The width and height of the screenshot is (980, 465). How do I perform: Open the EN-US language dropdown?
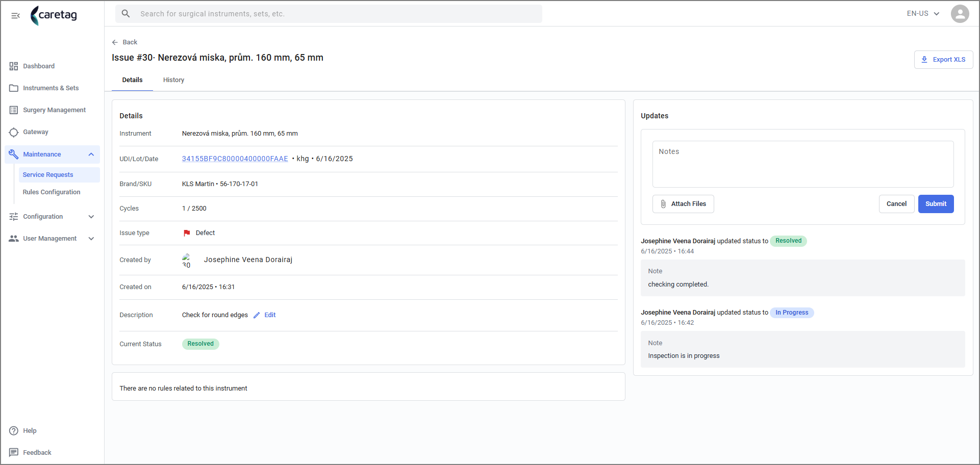click(x=923, y=14)
